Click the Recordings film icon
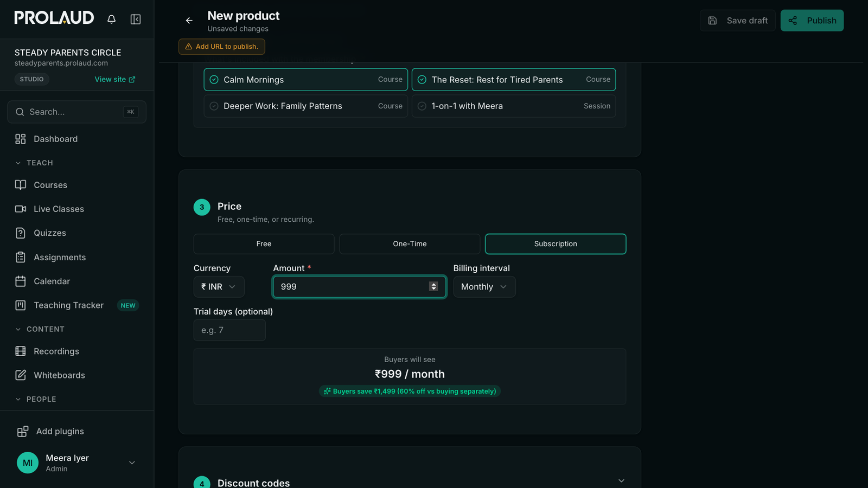Viewport: 868px width, 488px height. click(21, 351)
